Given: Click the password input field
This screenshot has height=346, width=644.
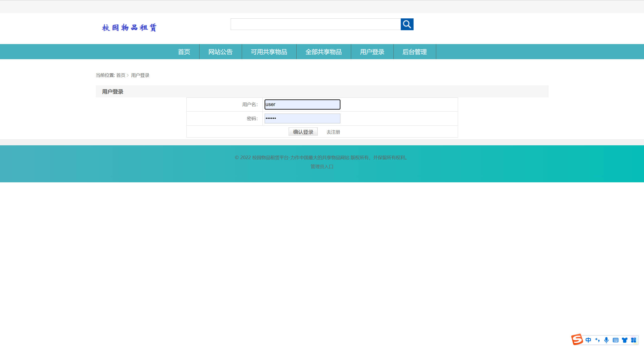Looking at the screenshot, I should (302, 118).
